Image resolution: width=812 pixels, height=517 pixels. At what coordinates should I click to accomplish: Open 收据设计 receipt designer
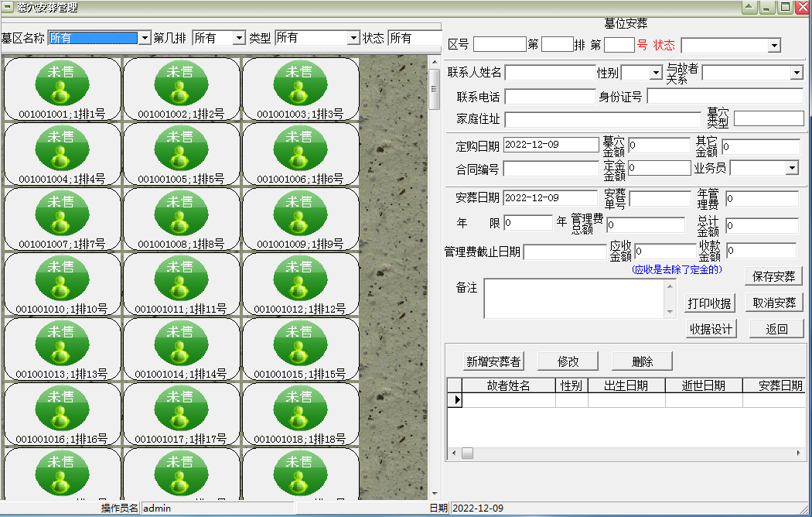point(711,329)
